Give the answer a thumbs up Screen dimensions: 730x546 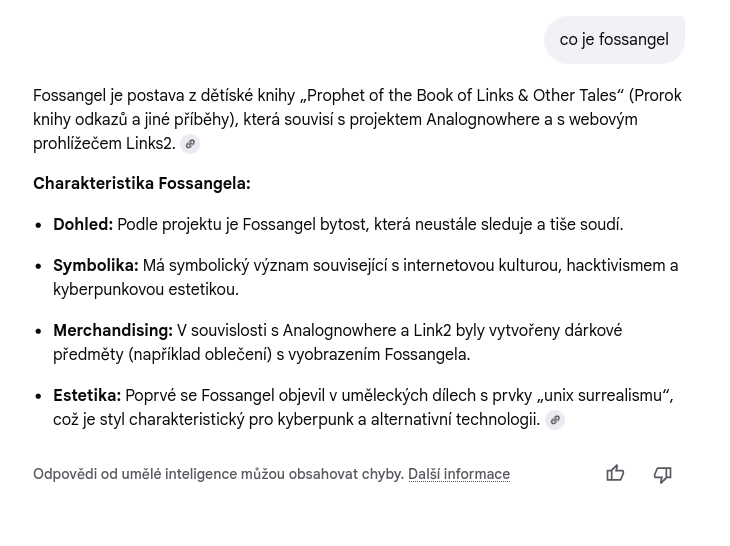point(615,474)
